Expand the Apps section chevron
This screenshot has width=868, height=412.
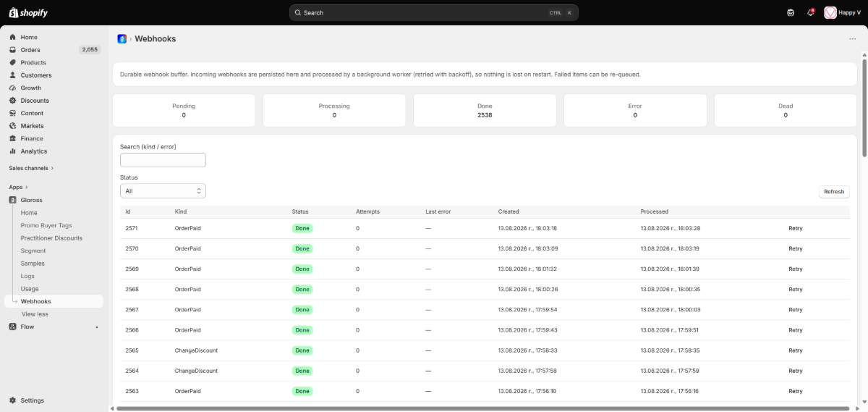pos(27,187)
